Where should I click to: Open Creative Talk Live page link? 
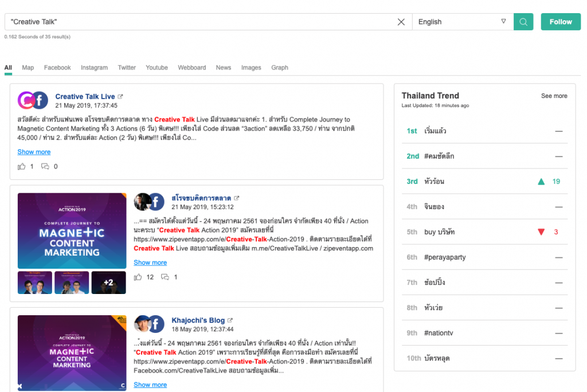[85, 97]
